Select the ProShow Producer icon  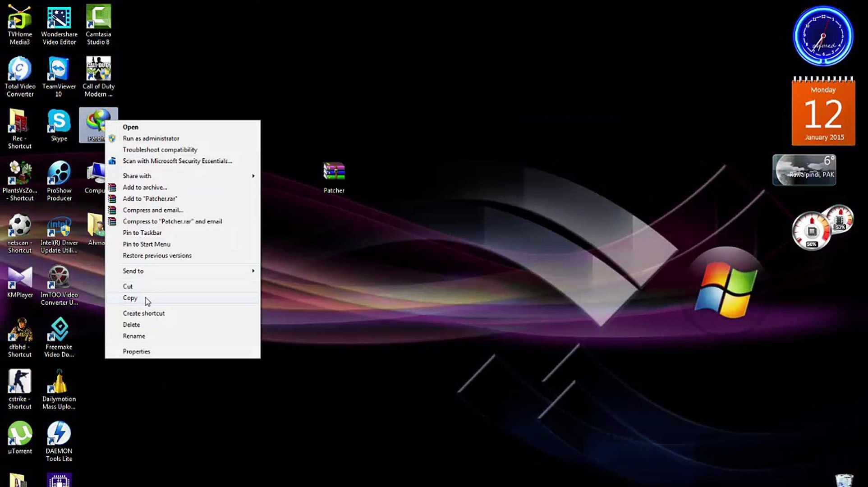(x=59, y=181)
